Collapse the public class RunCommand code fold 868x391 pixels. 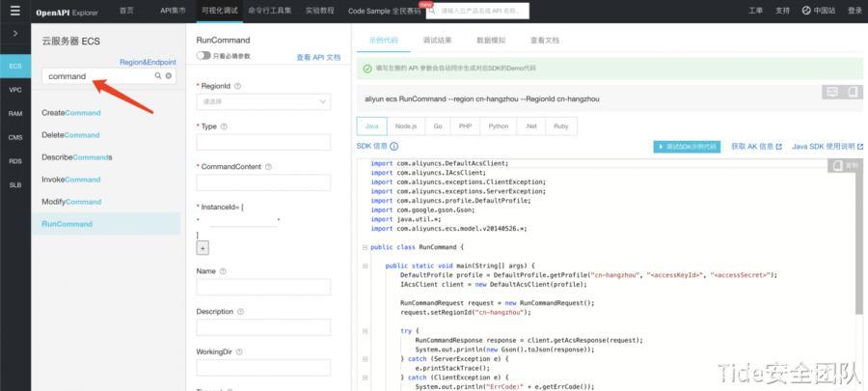tap(365, 247)
